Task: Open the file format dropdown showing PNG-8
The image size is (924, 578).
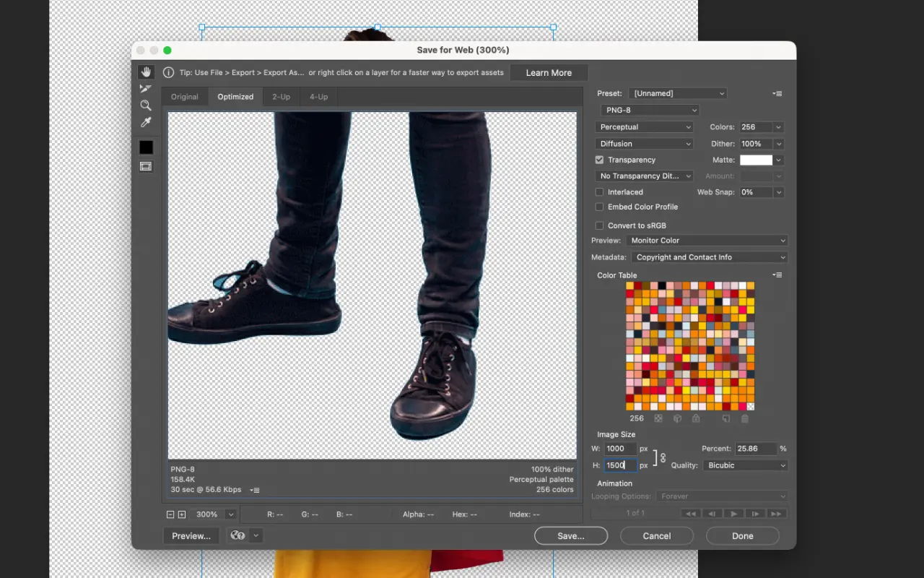Action: click(x=649, y=110)
